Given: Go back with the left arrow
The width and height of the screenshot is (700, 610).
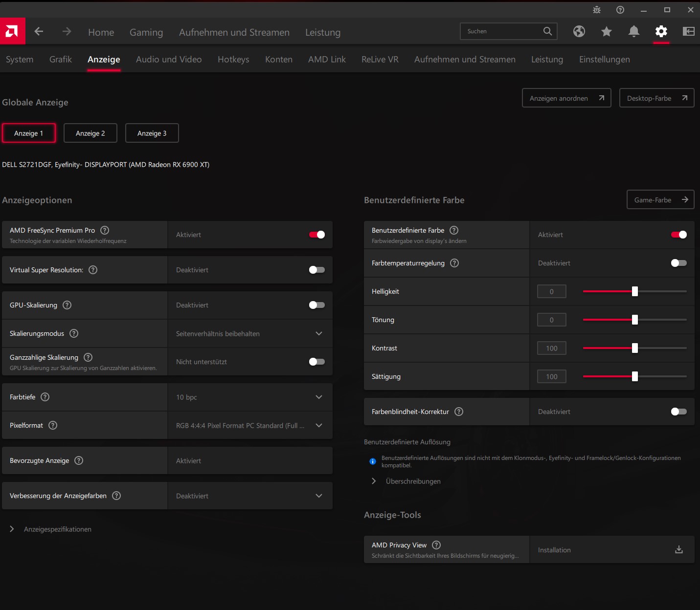Looking at the screenshot, I should [39, 31].
